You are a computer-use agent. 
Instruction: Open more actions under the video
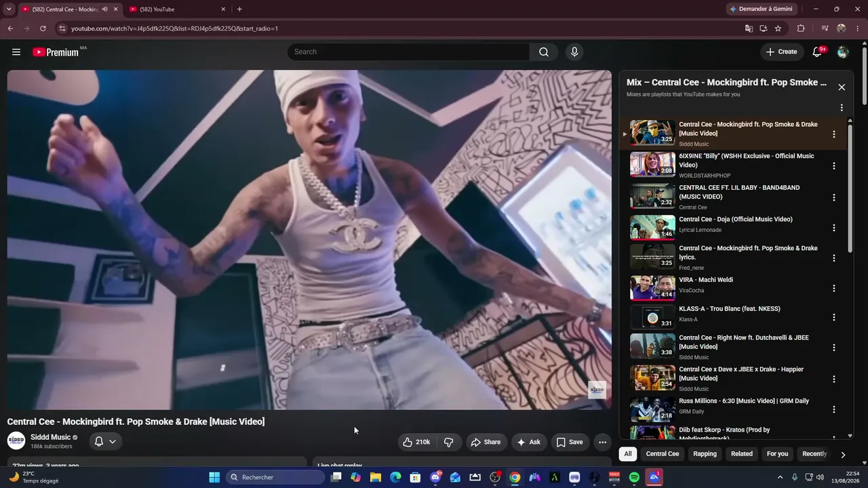click(602, 442)
